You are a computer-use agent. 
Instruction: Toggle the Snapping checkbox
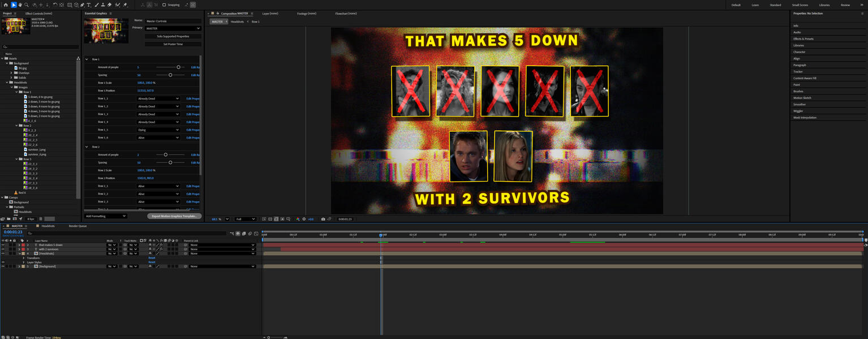coord(164,5)
